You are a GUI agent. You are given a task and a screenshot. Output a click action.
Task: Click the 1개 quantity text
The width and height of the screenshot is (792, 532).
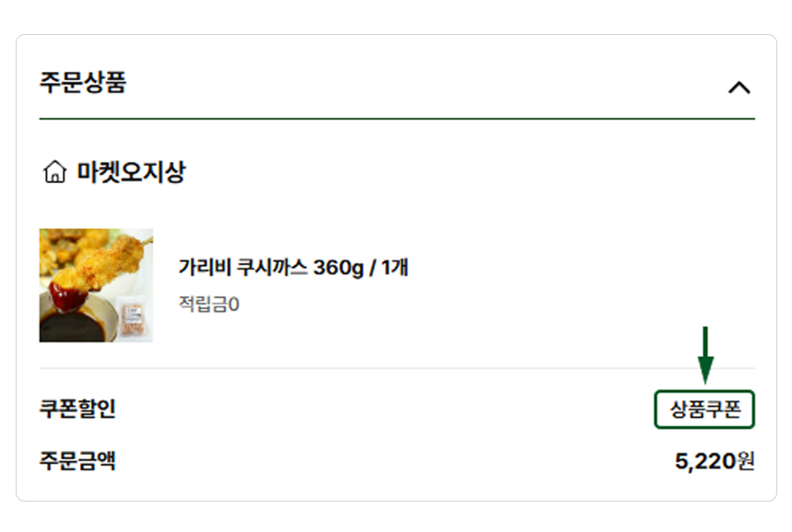(393, 268)
